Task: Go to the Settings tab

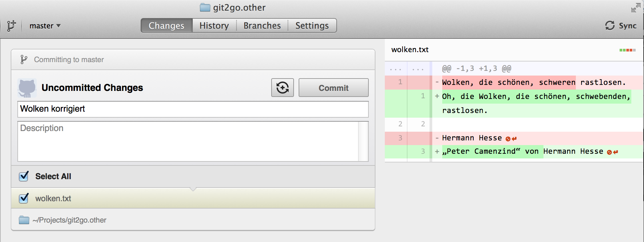Action: pyautogui.click(x=312, y=26)
